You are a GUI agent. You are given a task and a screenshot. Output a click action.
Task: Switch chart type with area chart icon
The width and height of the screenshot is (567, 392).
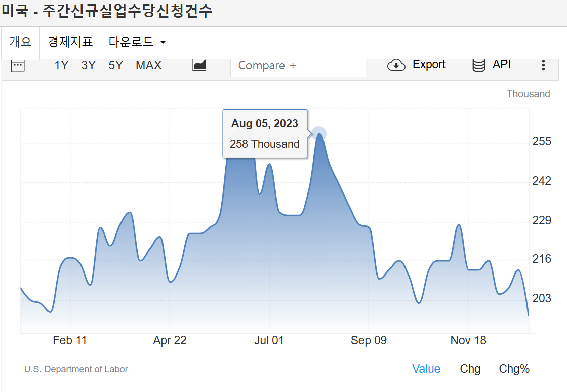tap(199, 65)
